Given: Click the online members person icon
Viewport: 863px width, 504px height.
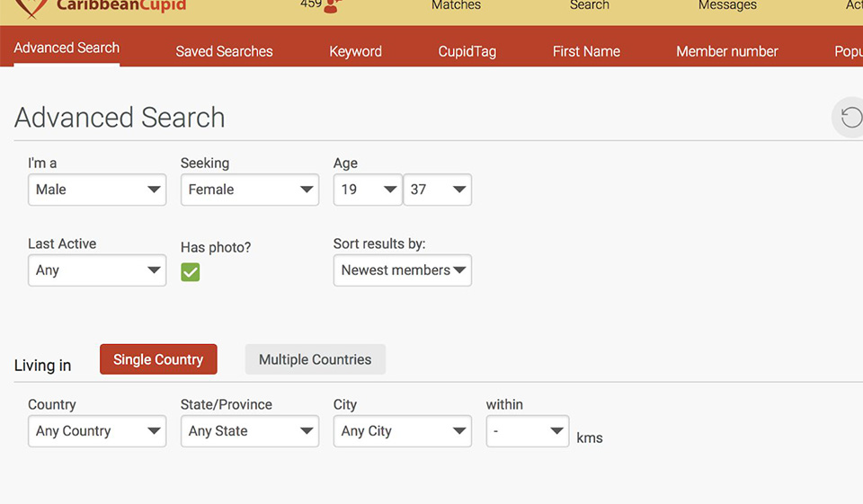Looking at the screenshot, I should click(333, 6).
